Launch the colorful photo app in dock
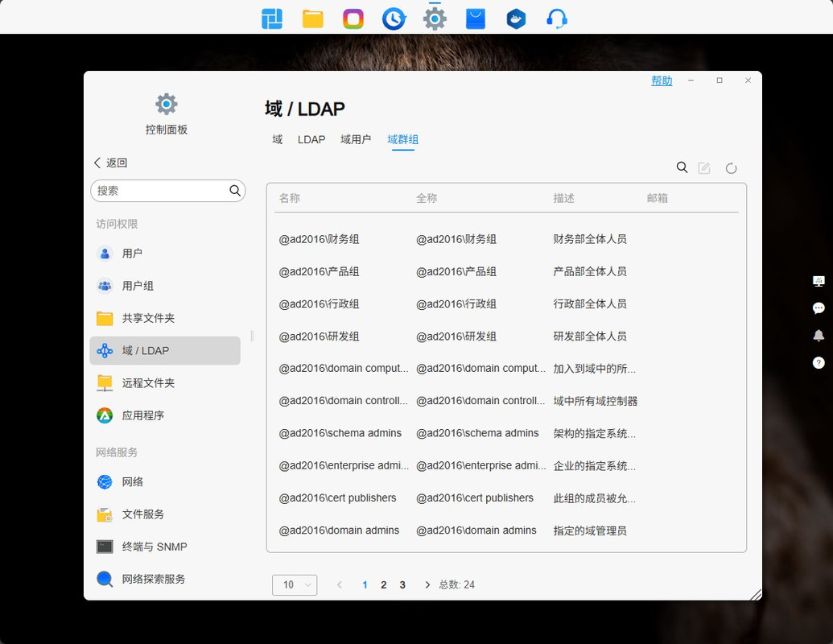Screen dimensions: 833x644 353,19
